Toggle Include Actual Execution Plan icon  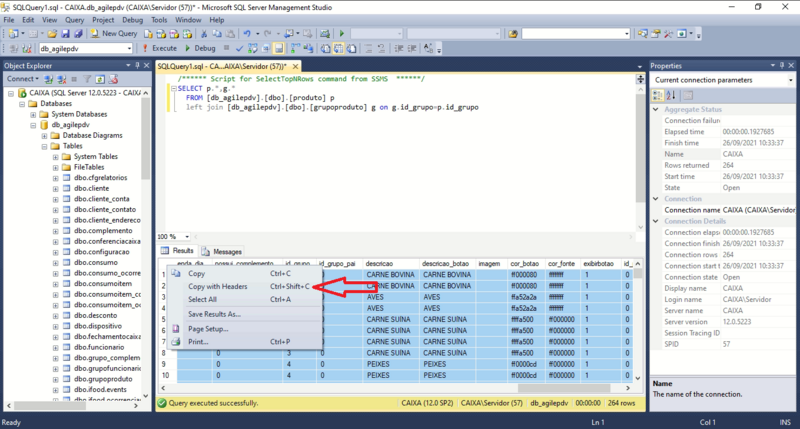click(x=295, y=48)
